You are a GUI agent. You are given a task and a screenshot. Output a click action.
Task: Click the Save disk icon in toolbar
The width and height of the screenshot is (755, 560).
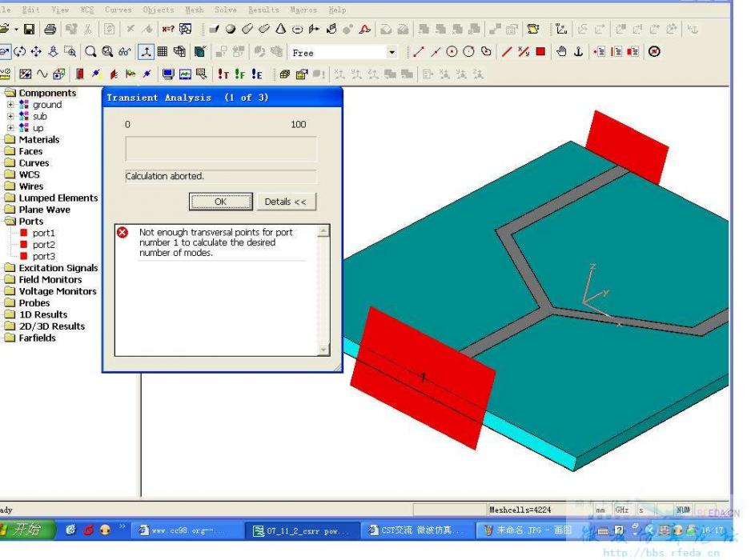click(30, 29)
